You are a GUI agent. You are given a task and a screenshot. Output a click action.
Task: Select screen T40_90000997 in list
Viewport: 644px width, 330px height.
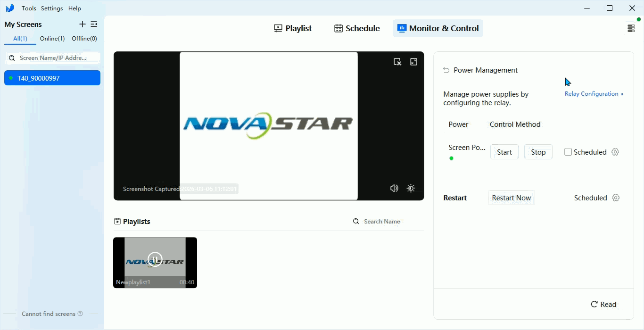pyautogui.click(x=52, y=78)
